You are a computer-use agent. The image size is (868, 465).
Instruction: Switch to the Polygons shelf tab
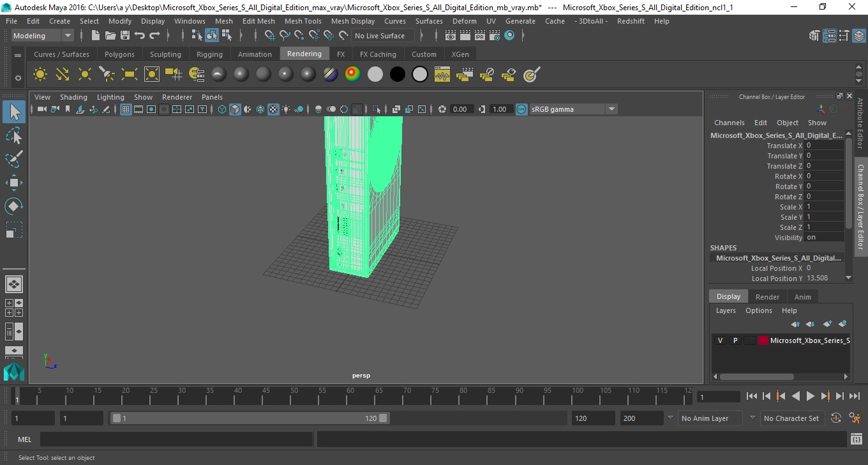[x=119, y=54]
